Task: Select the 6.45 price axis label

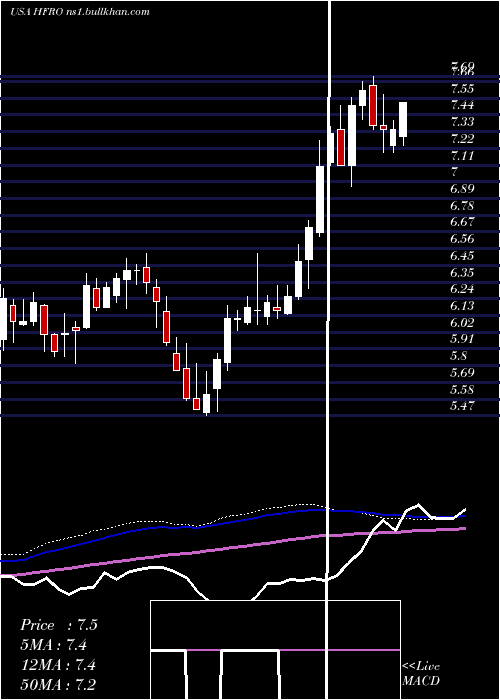Action: pyautogui.click(x=462, y=256)
